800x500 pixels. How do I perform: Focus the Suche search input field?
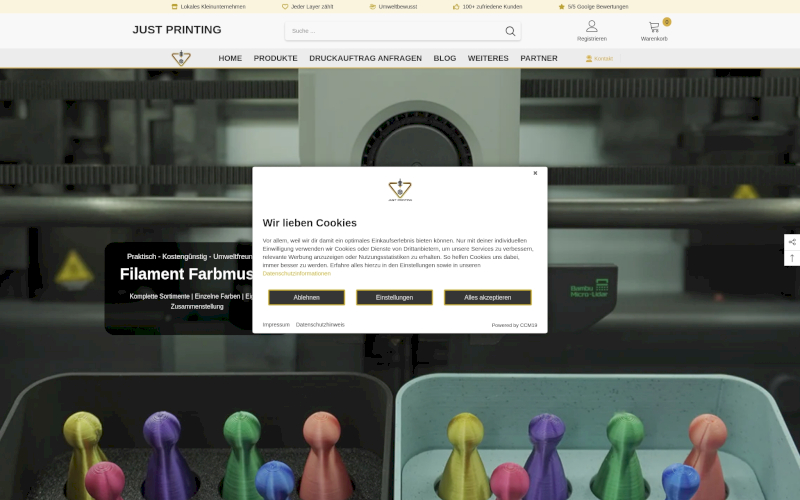395,31
